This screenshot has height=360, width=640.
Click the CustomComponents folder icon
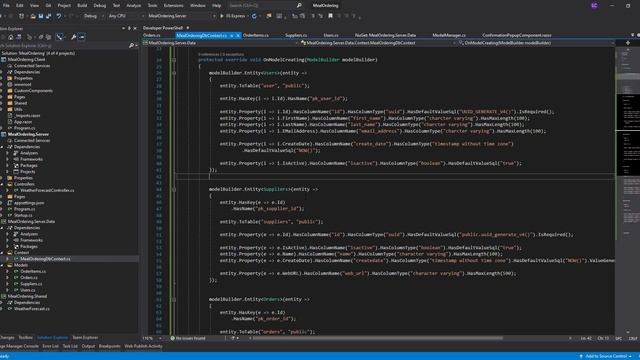[10, 91]
